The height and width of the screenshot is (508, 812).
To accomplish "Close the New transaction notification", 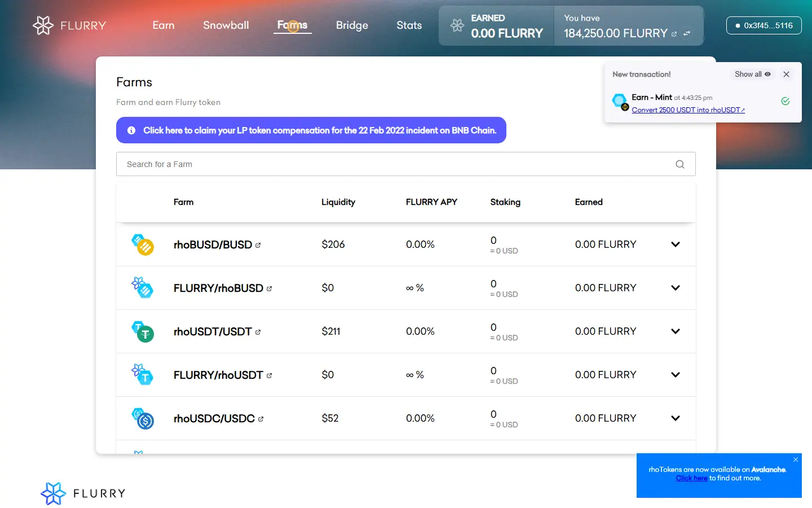I will pyautogui.click(x=786, y=74).
